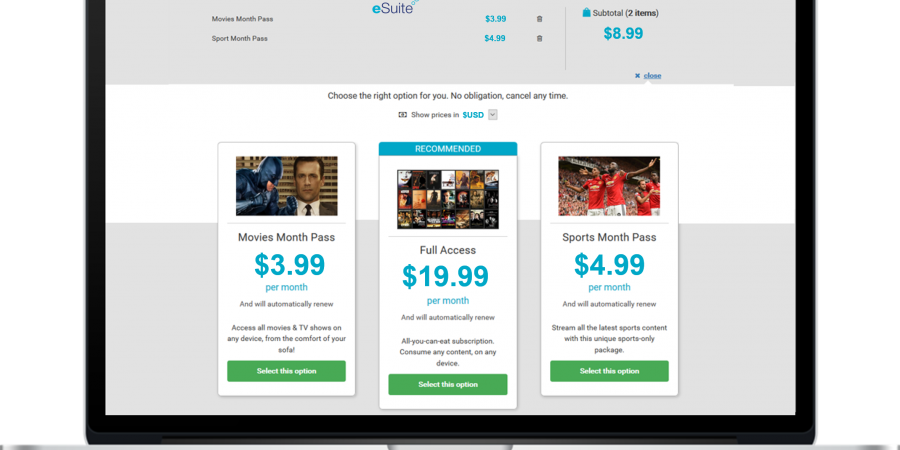Click the Batman movies thumbnail

tap(286, 186)
